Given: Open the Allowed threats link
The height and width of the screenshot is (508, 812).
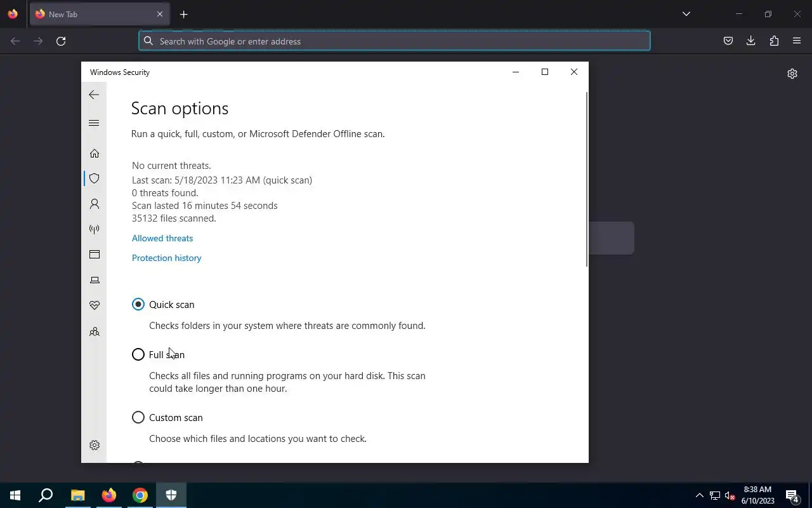Looking at the screenshot, I should tap(162, 238).
